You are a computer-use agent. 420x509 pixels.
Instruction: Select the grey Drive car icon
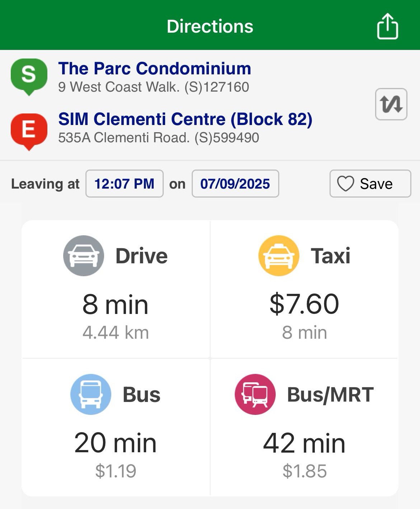click(x=84, y=256)
